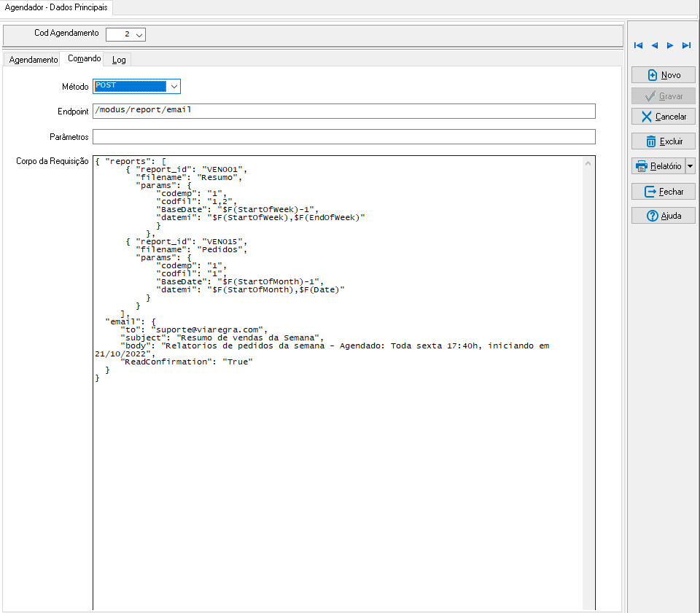This screenshot has width=700, height=613.
Task: Click Novo button to create new record
Action: 663,75
